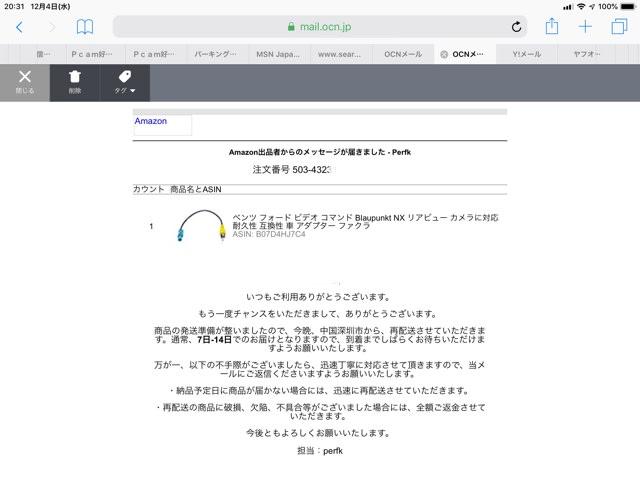640x480 pixels.
Task: Select the order number 503-4323 text
Action: (293, 170)
